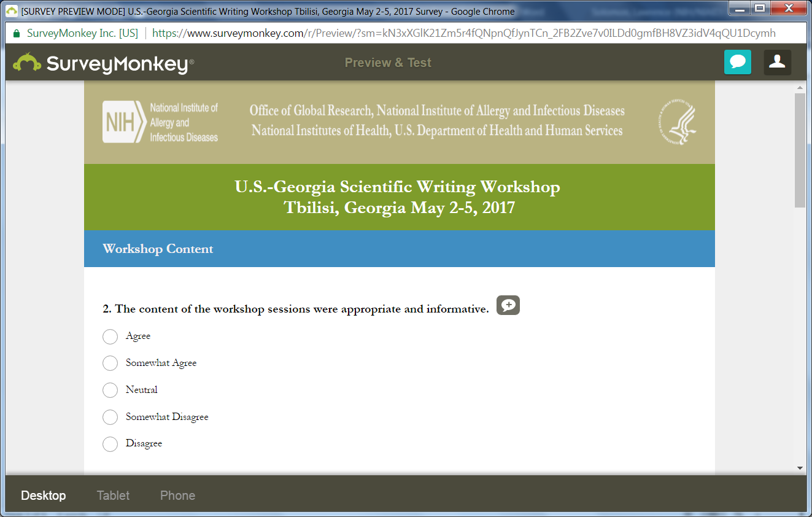Click the NIH logo in survey banner

pos(160,122)
